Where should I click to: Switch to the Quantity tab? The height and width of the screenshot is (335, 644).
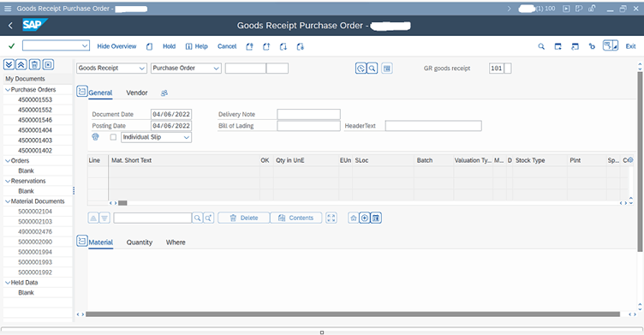pos(140,242)
